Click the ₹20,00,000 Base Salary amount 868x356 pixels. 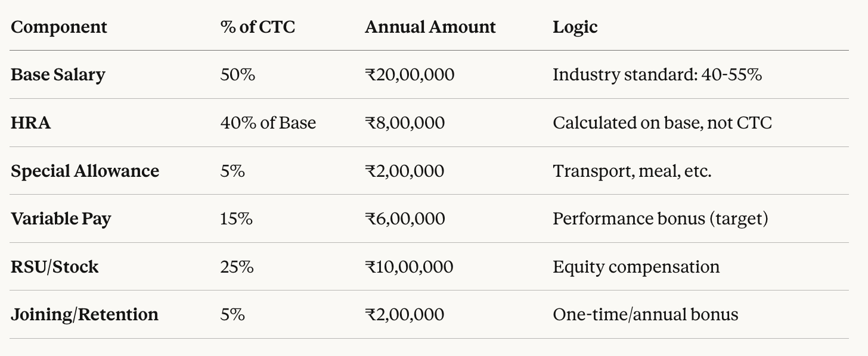coord(409,74)
